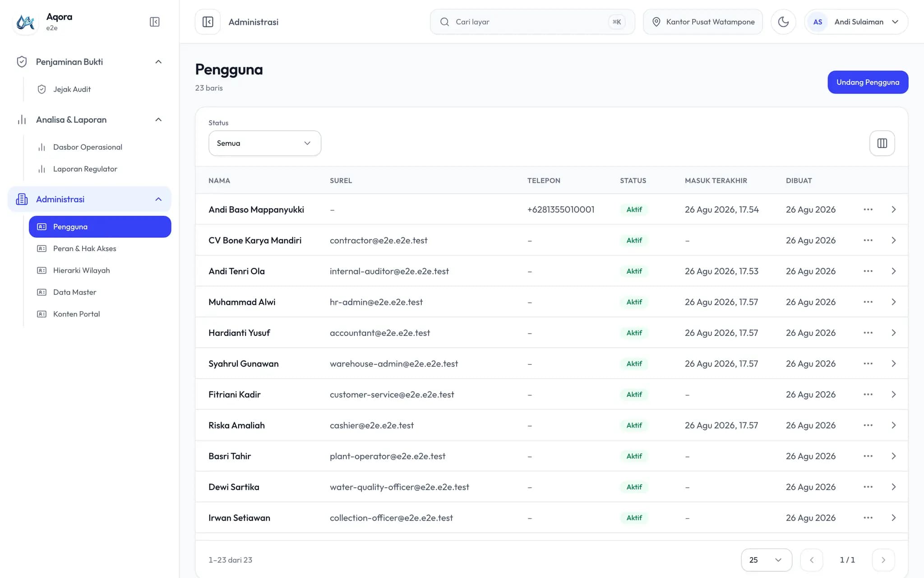Collapse the Administrasi sidebar section

click(x=89, y=199)
